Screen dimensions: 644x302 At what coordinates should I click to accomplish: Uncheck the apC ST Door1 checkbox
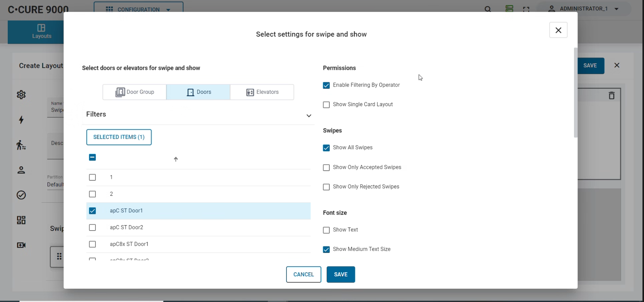(92, 211)
